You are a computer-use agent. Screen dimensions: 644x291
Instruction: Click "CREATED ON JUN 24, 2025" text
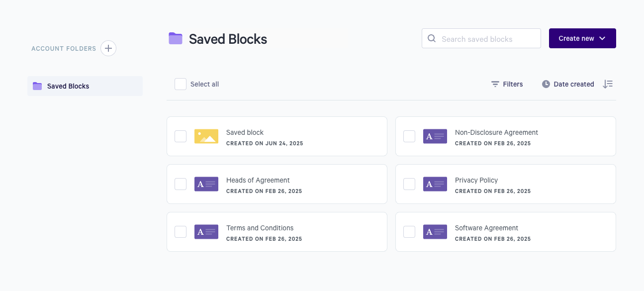point(265,143)
